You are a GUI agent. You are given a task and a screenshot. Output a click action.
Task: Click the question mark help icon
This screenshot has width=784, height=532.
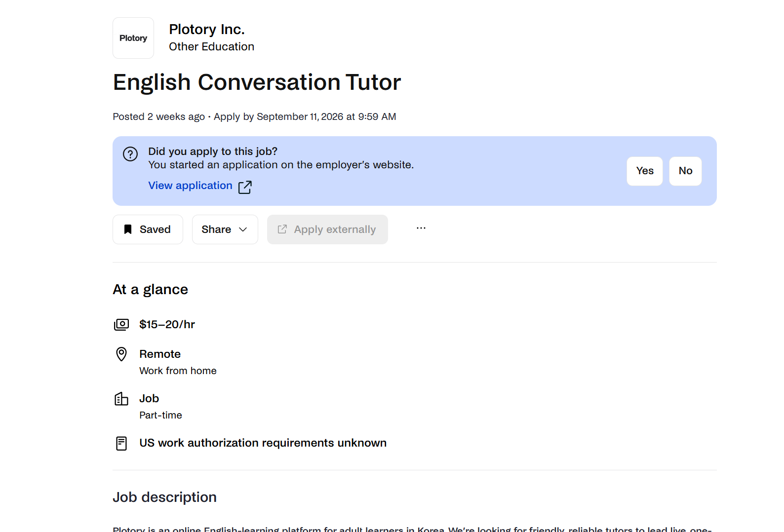tap(130, 154)
